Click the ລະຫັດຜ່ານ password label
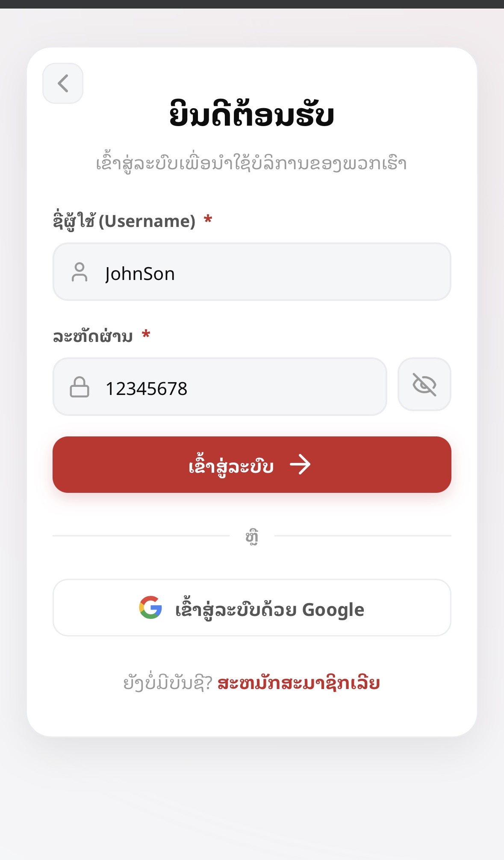Image resolution: width=504 pixels, height=860 pixels. tap(93, 336)
